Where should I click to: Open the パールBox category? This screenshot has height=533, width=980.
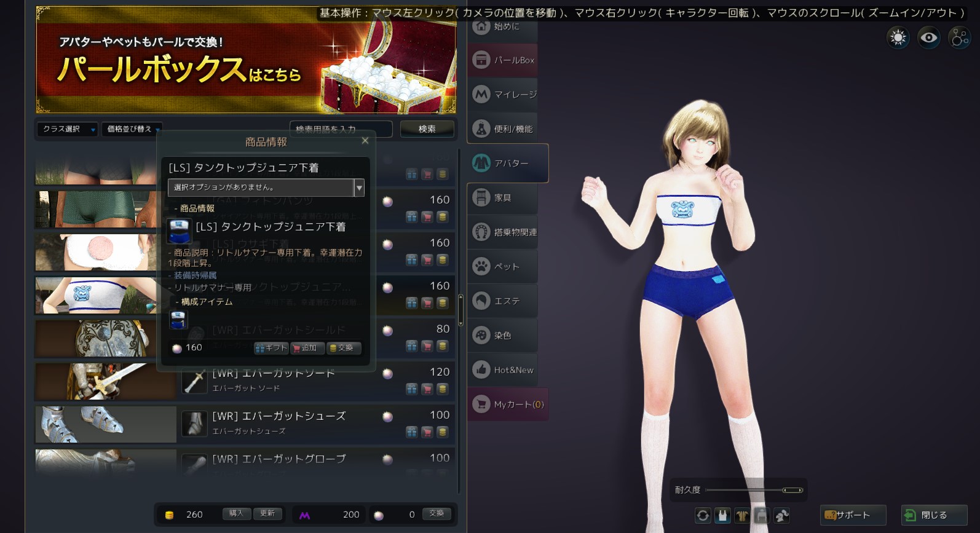(x=502, y=60)
